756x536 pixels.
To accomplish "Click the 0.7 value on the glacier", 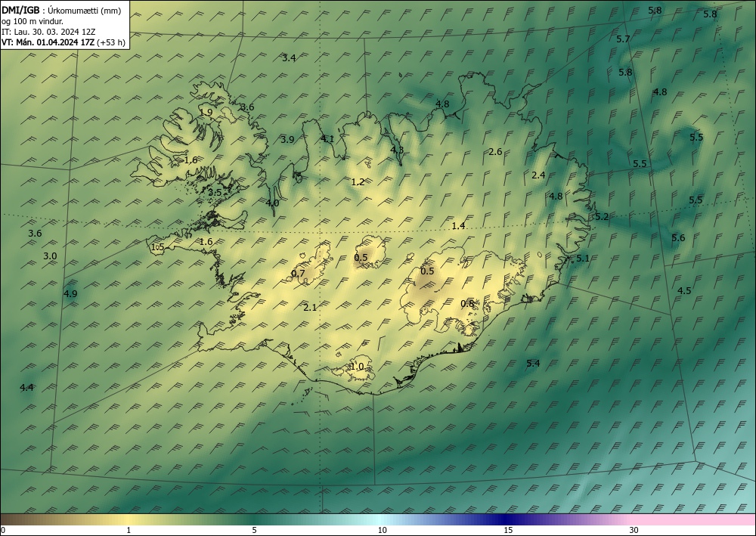I will coord(298,274).
